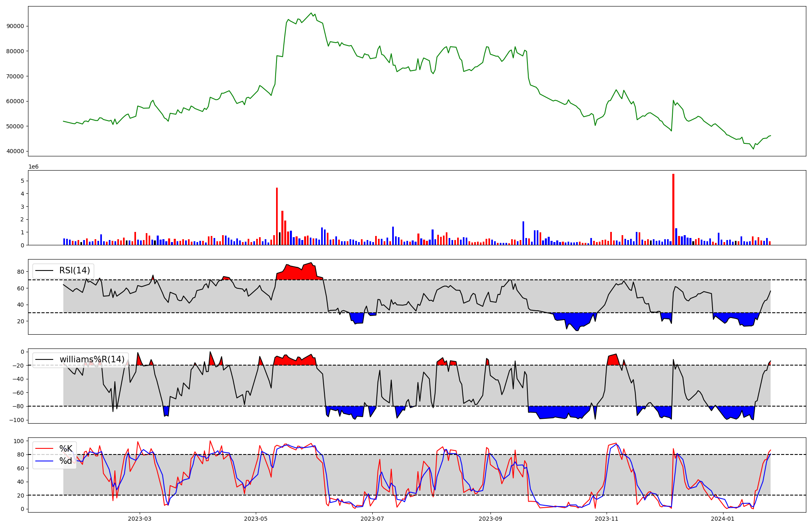Click the 2023-05 x-axis tick label
The height and width of the screenshot is (528, 812).
click(256, 519)
